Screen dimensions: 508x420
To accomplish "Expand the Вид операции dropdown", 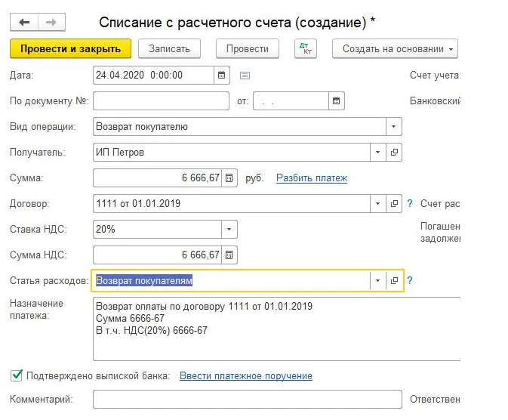I will click(393, 126).
